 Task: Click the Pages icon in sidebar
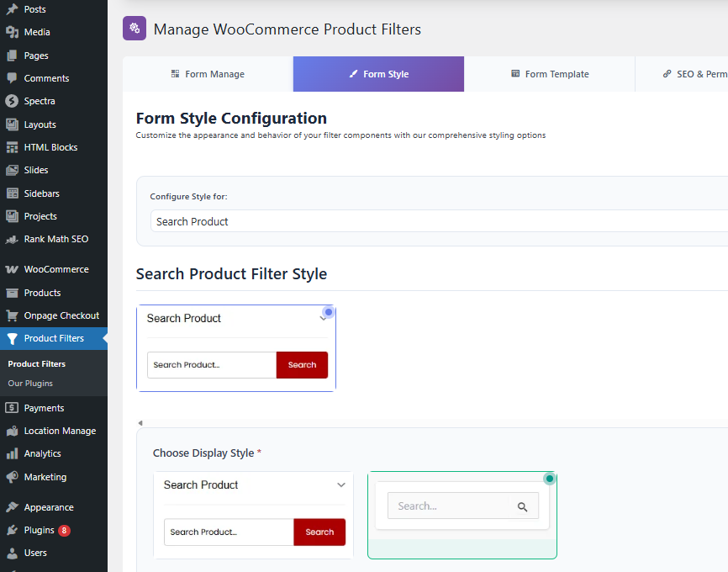[12, 56]
